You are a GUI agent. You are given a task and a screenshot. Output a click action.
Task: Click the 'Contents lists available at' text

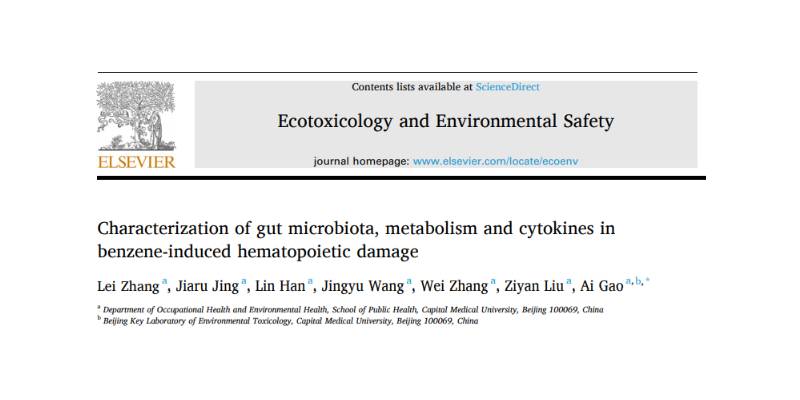point(411,87)
